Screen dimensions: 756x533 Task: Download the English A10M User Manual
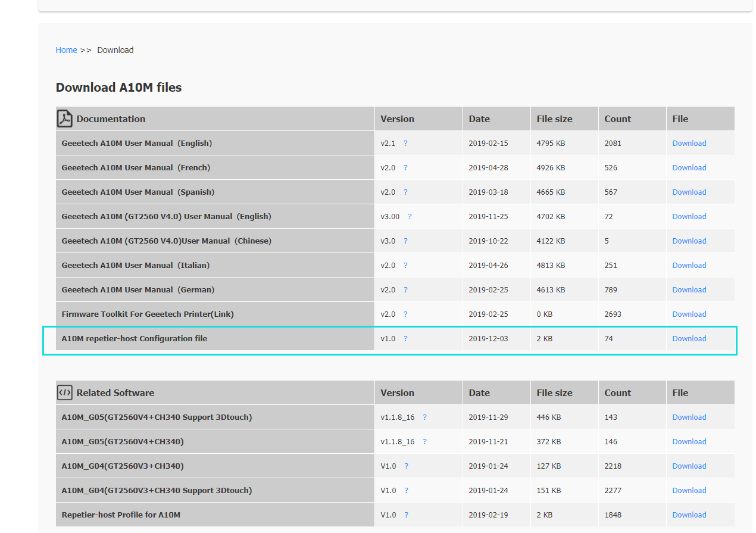pos(689,144)
